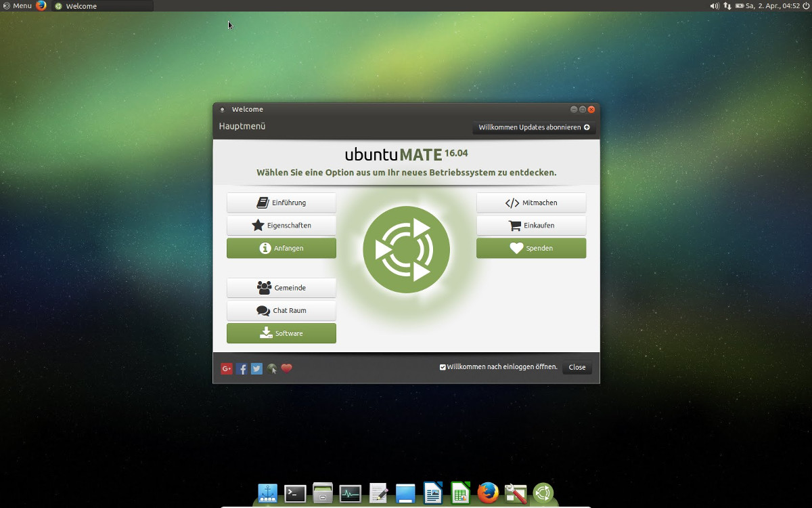The image size is (812, 508).
Task: Click the Ubuntu MATE website footer icon
Action: [271, 368]
